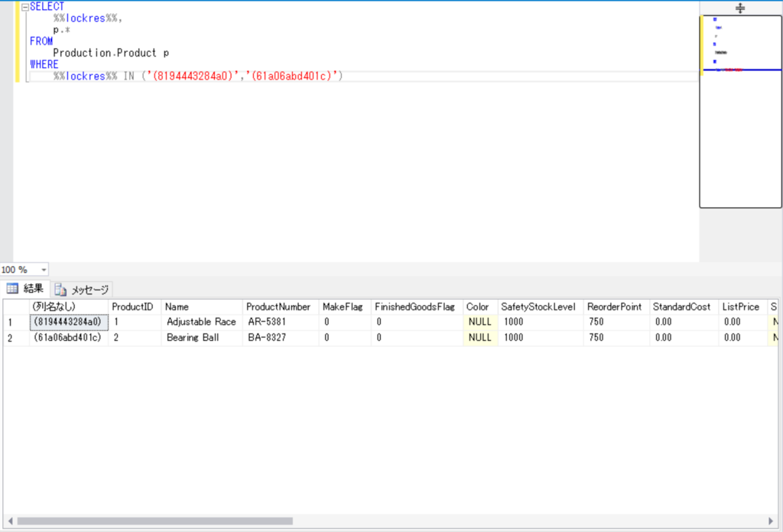Select the 750 ReorderPoint cell in row 2
Screen dimensions: 783x532
click(616, 338)
